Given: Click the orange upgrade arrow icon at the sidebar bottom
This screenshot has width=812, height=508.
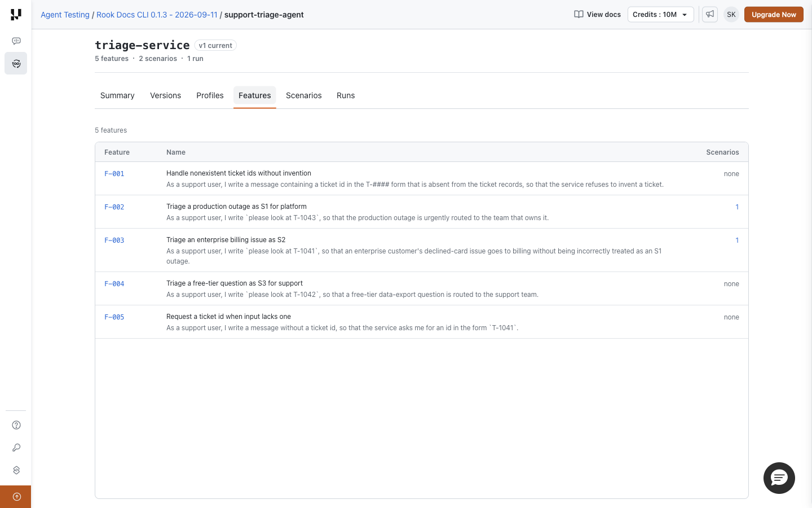Looking at the screenshot, I should pyautogui.click(x=16, y=497).
